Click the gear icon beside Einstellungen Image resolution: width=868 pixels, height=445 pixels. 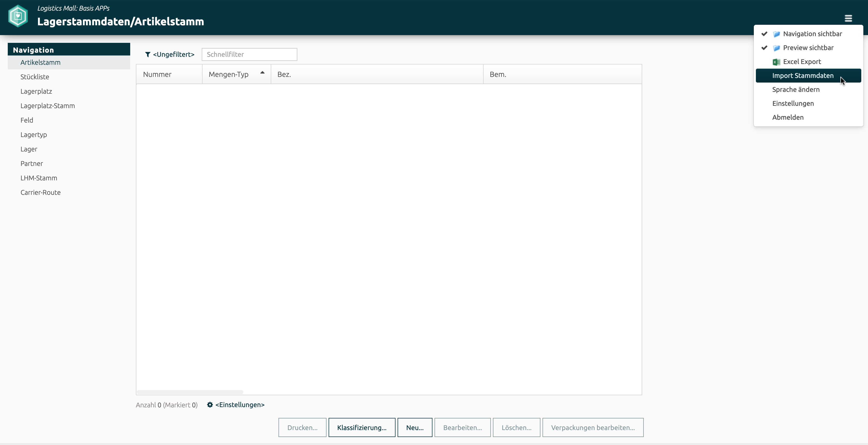pyautogui.click(x=210, y=404)
